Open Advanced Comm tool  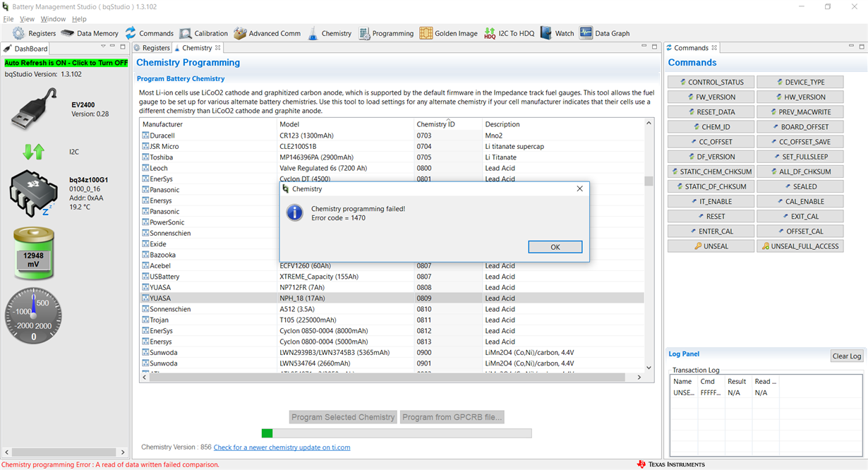coord(267,33)
